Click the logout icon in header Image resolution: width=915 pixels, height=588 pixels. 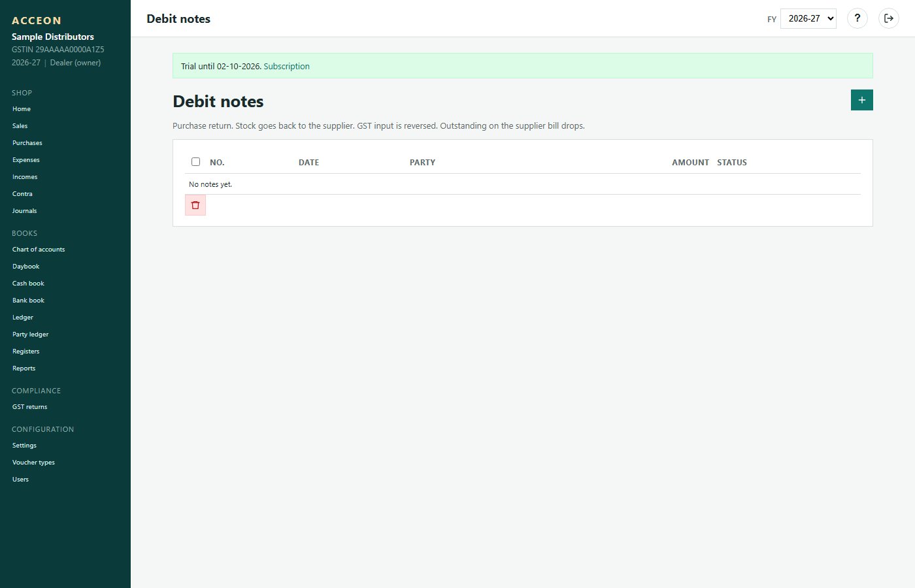[x=889, y=18]
